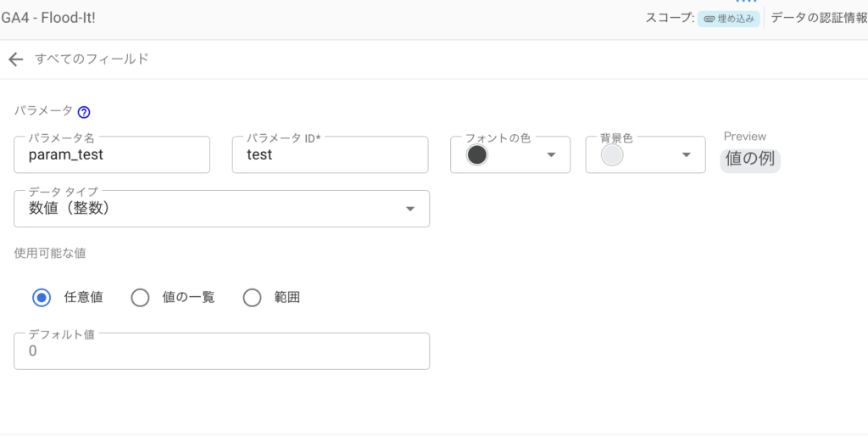Open the データ タイプ dropdown
The width and height of the screenshot is (868, 437).
click(x=221, y=209)
